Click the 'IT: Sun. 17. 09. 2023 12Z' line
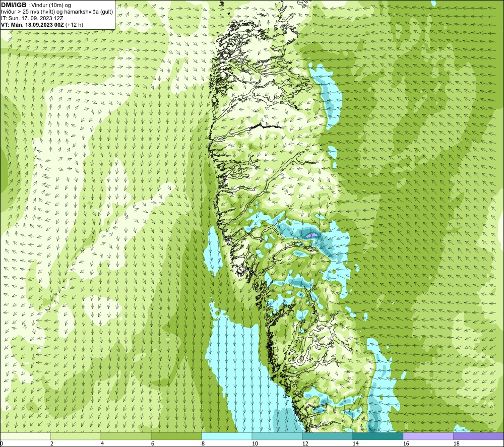Screen dimensions: 504x447 pos(32,18)
